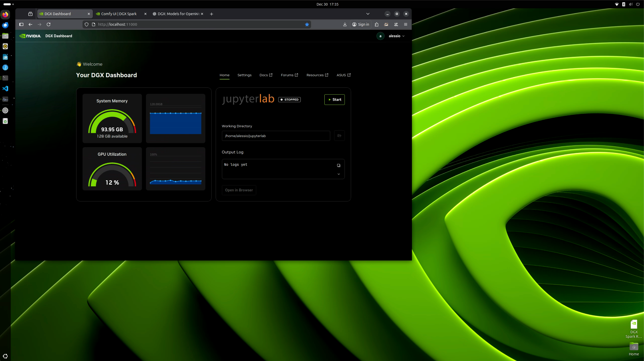Viewport: 644px width, 361px height.
Task: Open the System Memory gauge card
Action: 112,118
